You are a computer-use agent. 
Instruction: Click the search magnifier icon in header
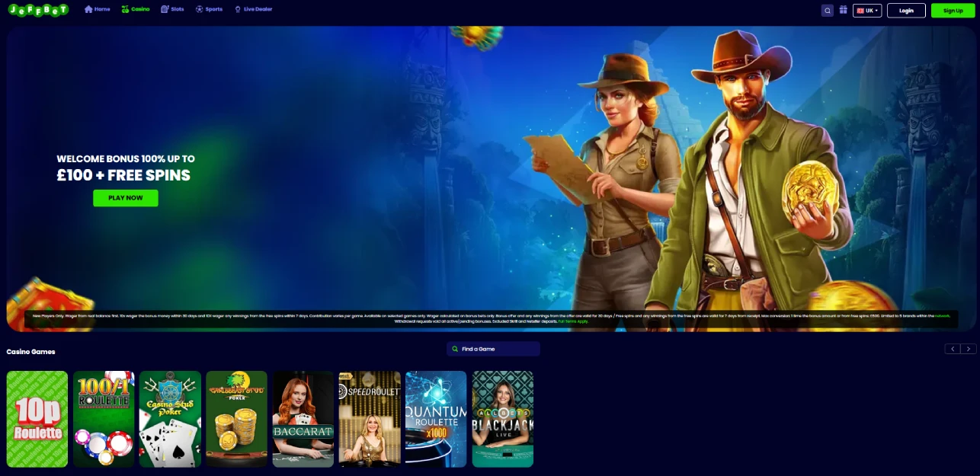[x=828, y=11]
